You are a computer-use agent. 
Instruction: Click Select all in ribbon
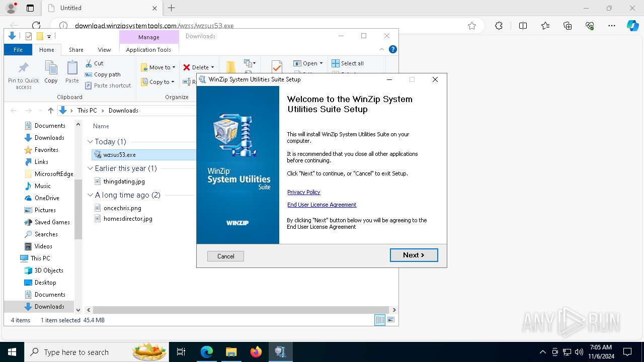point(348,63)
